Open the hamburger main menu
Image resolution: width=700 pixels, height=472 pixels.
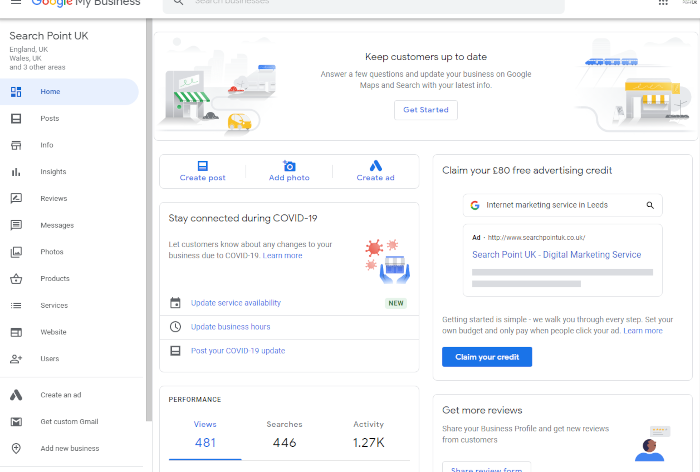[16, 2]
